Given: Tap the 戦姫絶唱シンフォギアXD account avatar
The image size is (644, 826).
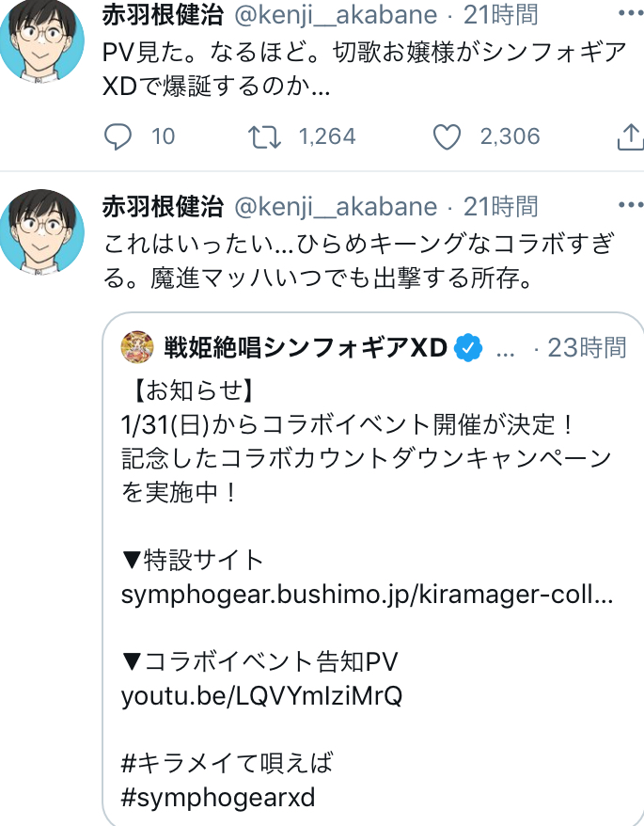Looking at the screenshot, I should pyautogui.click(x=139, y=347).
